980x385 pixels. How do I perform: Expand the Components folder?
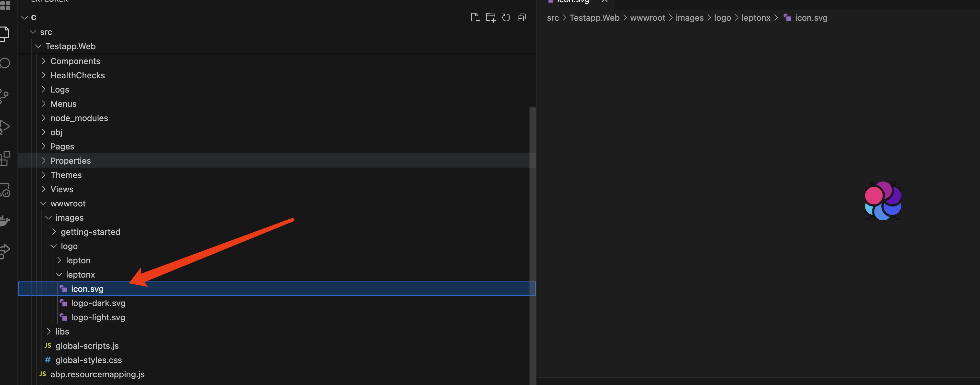[75, 61]
